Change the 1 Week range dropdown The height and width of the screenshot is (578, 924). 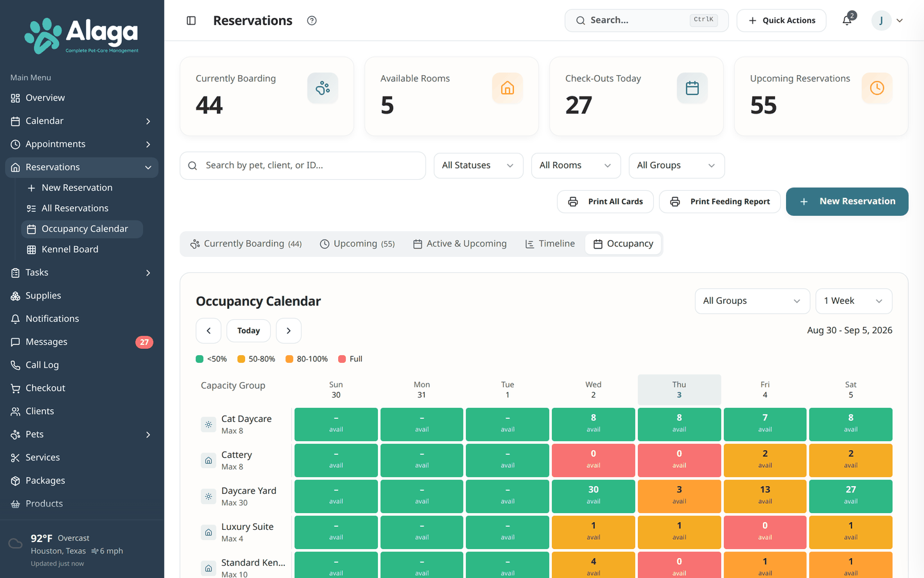click(x=854, y=301)
